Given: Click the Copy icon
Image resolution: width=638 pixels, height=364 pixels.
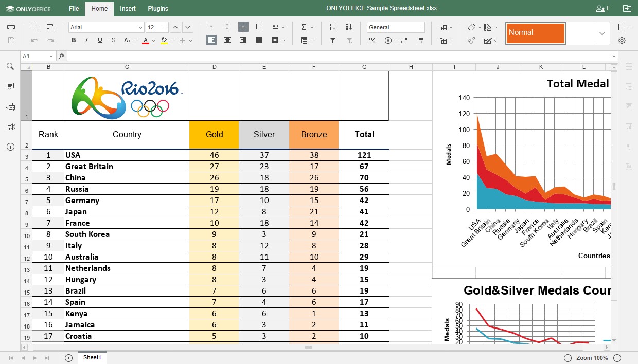Looking at the screenshot, I should [34, 27].
